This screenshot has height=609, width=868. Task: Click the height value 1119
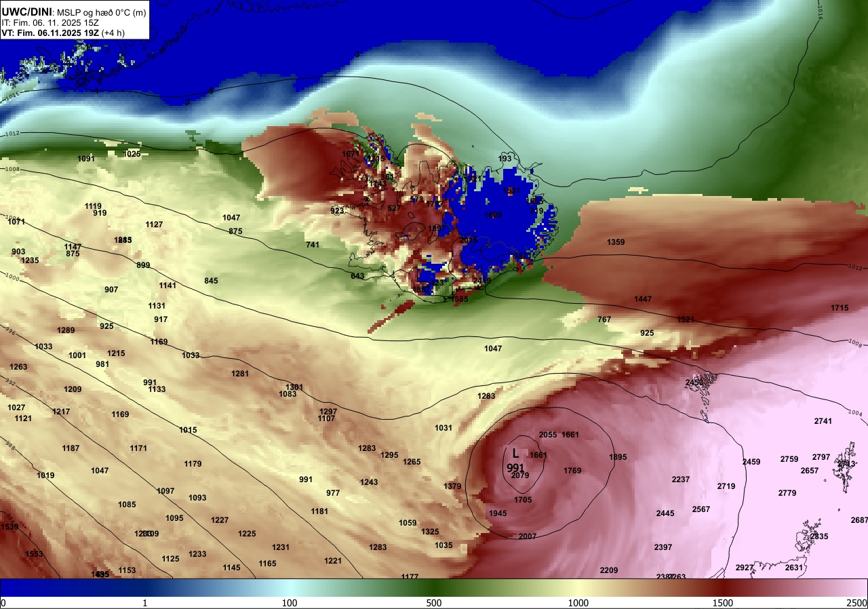94,206
